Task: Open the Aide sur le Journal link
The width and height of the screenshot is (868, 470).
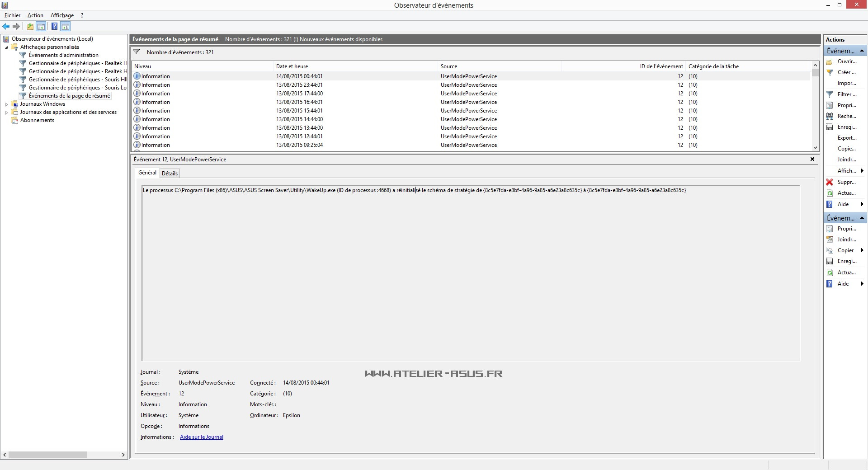Action: pos(201,437)
